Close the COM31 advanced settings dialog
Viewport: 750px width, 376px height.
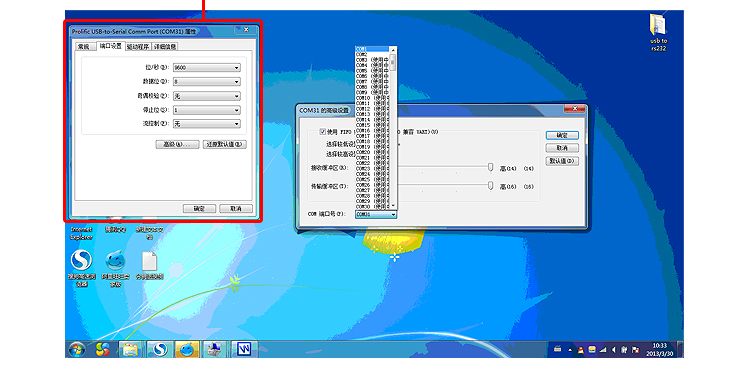[574, 109]
